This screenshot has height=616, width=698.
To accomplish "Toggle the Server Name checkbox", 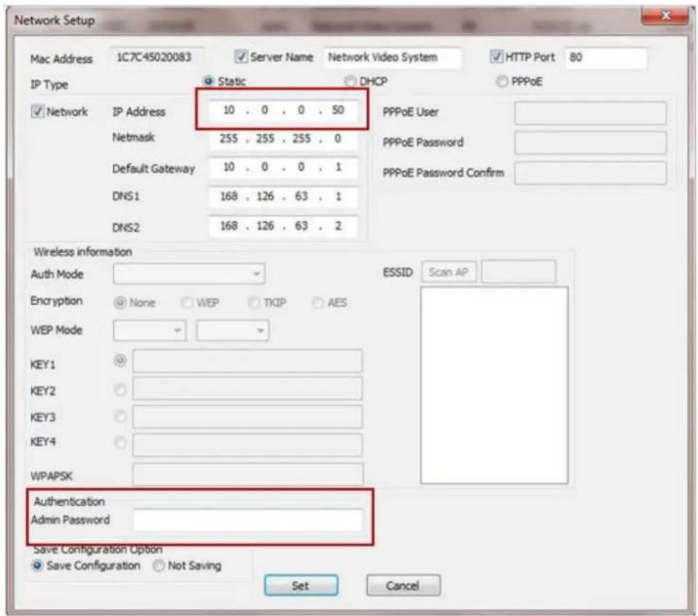I will (241, 57).
